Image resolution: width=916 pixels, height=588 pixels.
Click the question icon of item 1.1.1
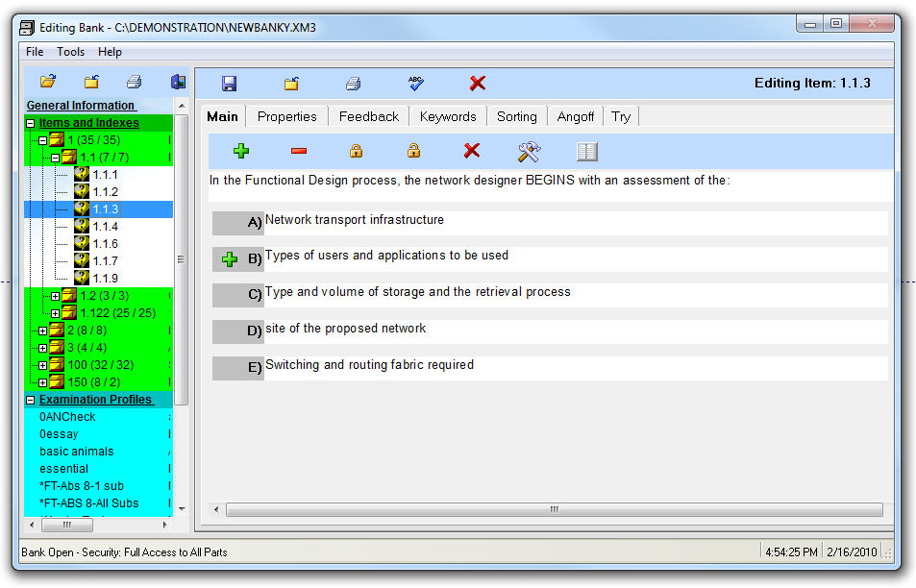pyautogui.click(x=82, y=174)
